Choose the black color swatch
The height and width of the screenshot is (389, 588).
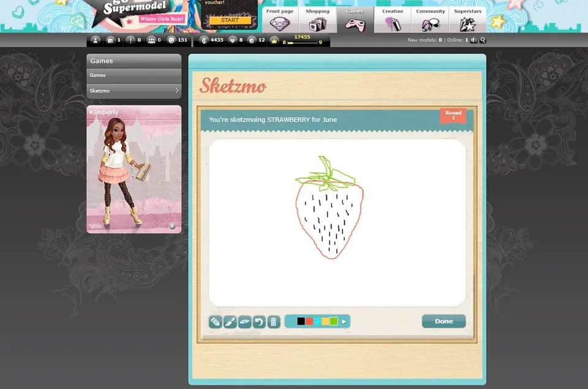(301, 321)
